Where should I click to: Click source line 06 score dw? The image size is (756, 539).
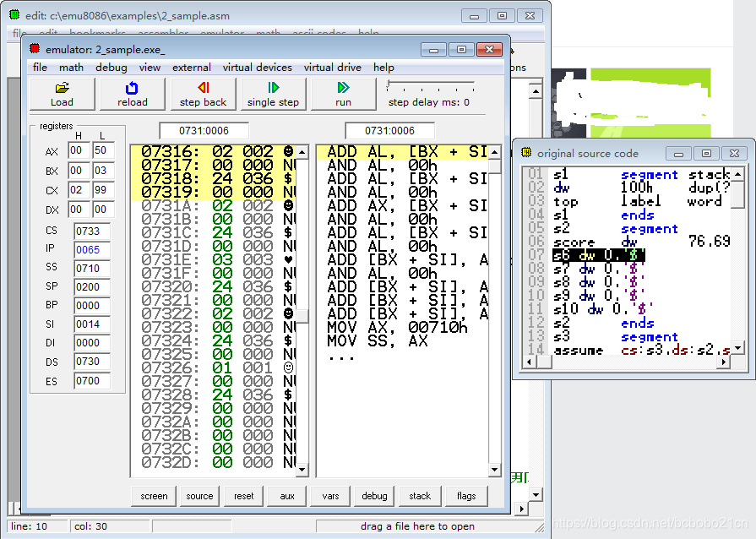click(641, 242)
